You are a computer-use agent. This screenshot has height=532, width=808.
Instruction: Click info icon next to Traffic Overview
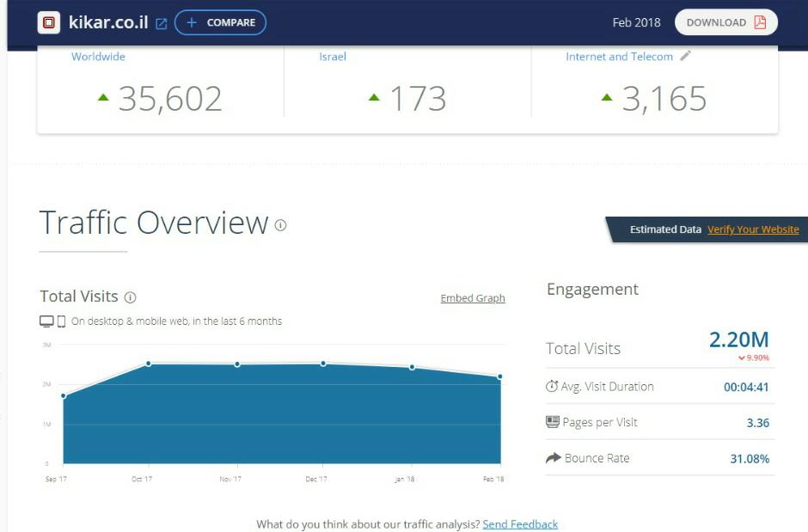pos(280,225)
